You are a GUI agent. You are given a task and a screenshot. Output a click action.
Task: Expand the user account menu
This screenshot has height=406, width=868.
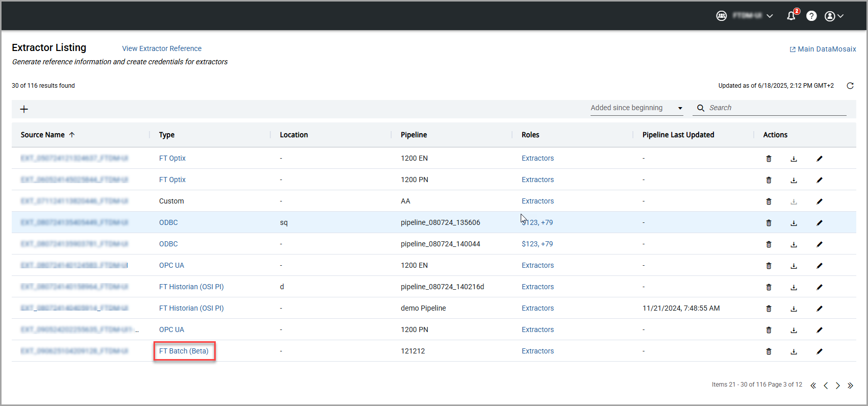coord(834,16)
